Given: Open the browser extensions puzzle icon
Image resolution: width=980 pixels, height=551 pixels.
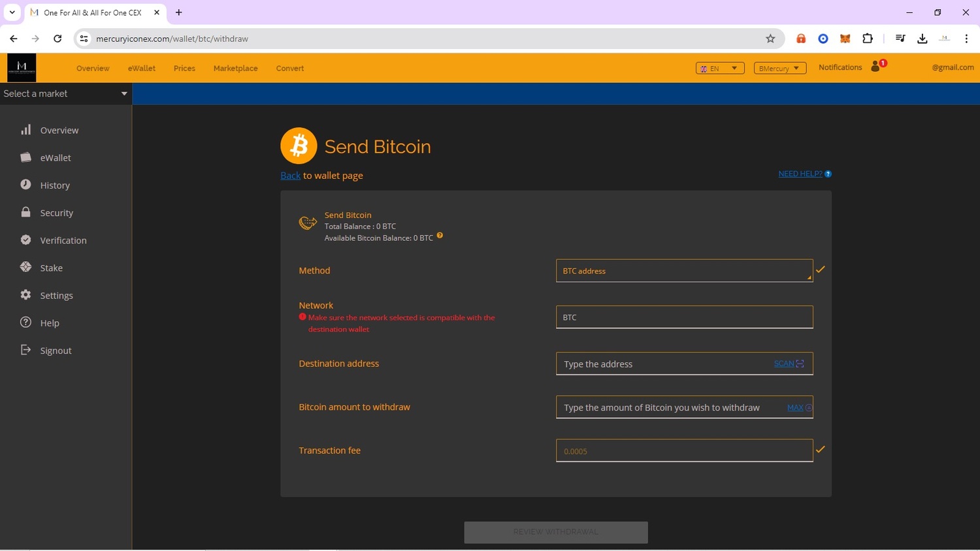Looking at the screenshot, I should tap(867, 39).
